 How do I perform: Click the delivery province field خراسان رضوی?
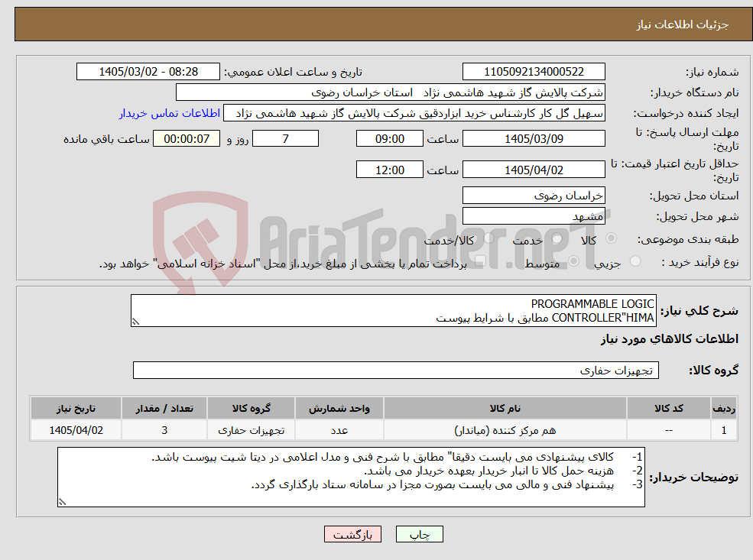tap(534, 196)
